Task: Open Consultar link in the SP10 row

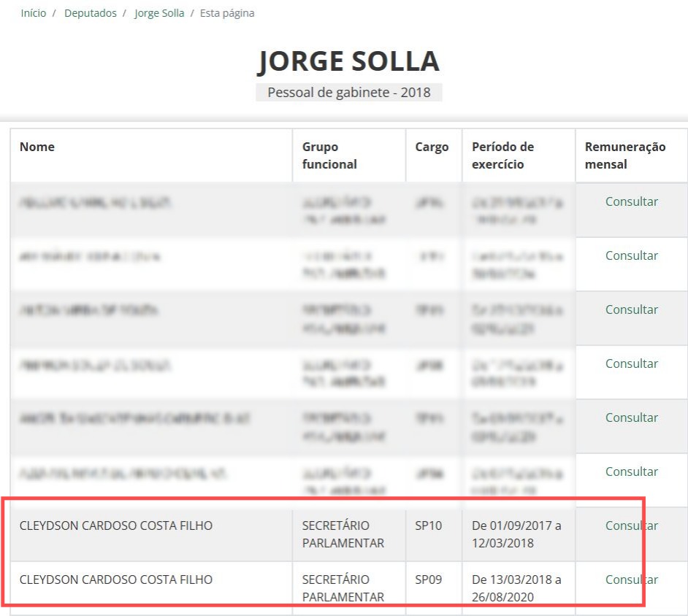Action: [631, 525]
